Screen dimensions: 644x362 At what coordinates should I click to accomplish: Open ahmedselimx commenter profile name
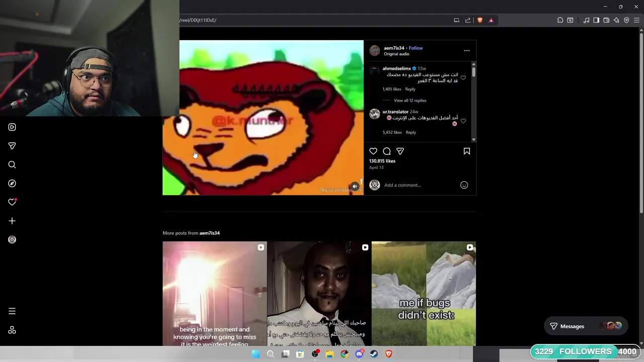point(396,68)
